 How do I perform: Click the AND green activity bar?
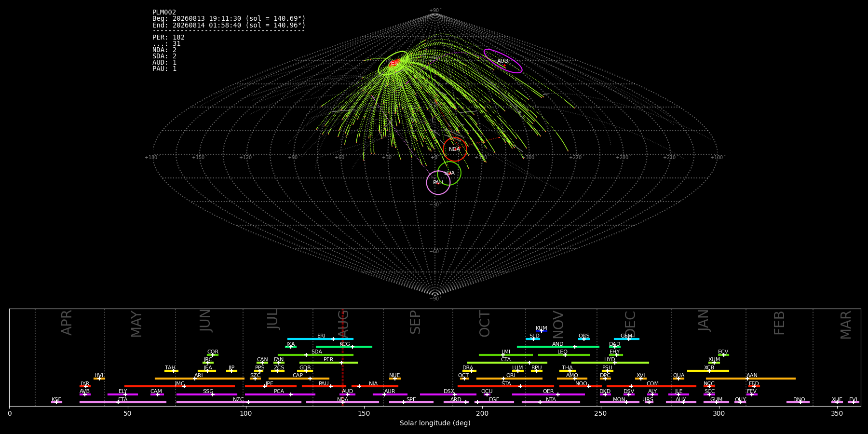(x=558, y=347)
